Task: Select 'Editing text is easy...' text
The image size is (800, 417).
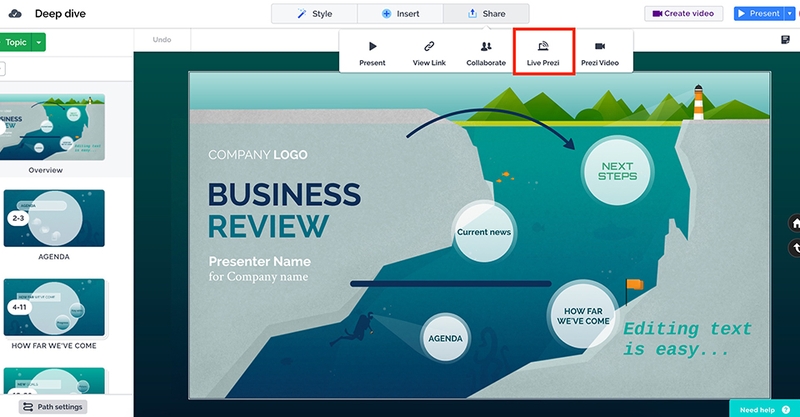Action: click(x=687, y=339)
